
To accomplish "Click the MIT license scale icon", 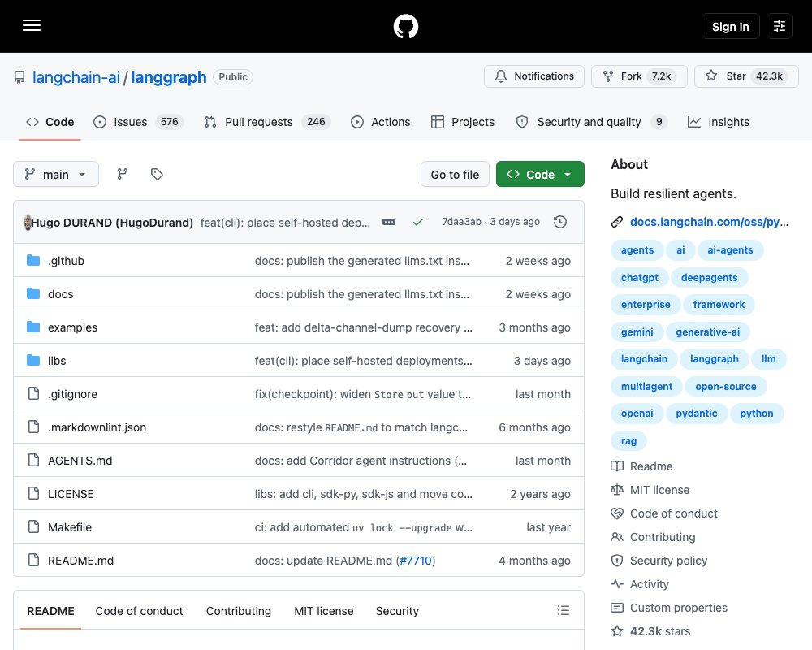I will coord(617,489).
